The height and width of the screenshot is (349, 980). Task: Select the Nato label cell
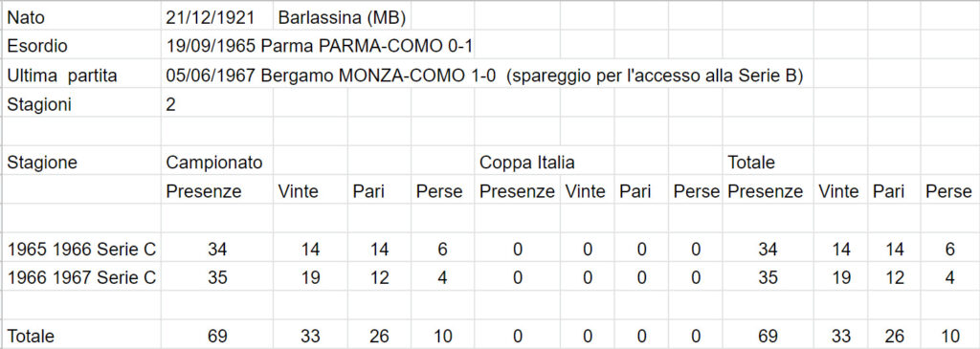point(81,17)
